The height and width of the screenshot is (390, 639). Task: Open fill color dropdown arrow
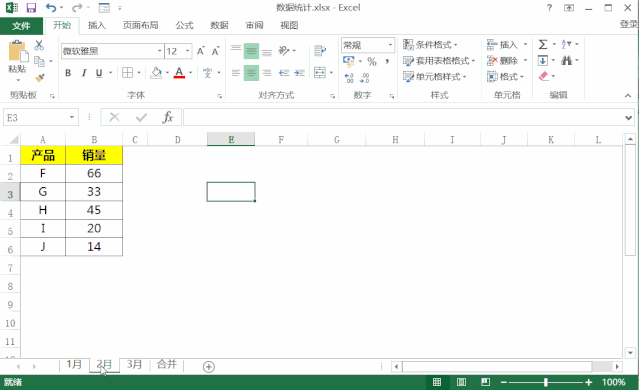click(x=167, y=73)
